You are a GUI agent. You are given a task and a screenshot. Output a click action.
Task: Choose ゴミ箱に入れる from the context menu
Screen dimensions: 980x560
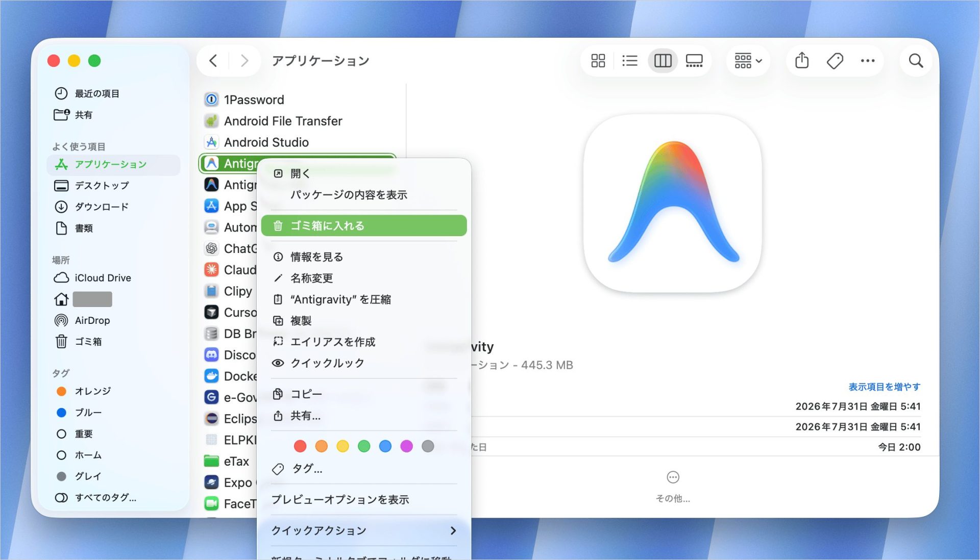click(x=364, y=225)
